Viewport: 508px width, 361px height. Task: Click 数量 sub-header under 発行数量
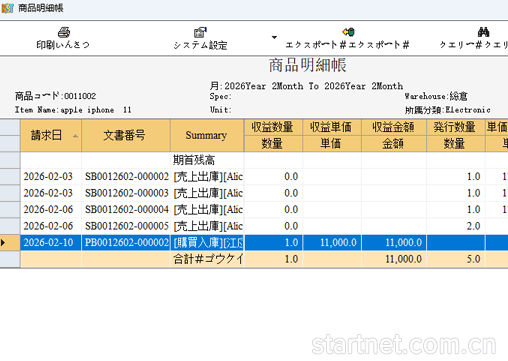click(455, 144)
